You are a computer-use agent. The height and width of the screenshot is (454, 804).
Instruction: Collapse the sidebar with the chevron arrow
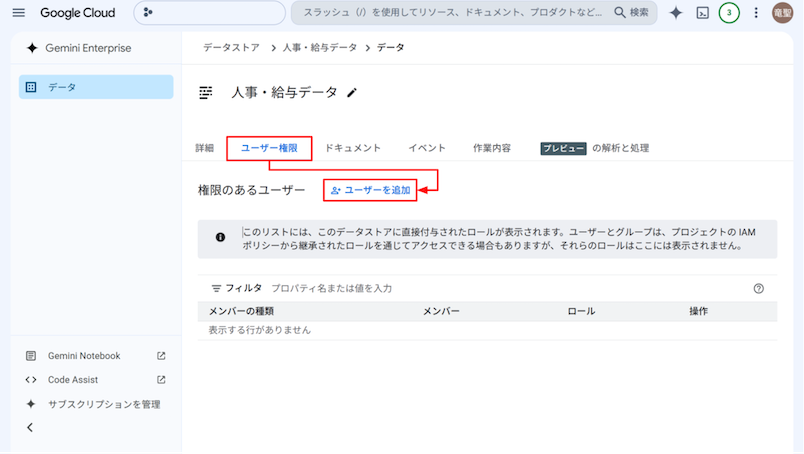[30, 428]
